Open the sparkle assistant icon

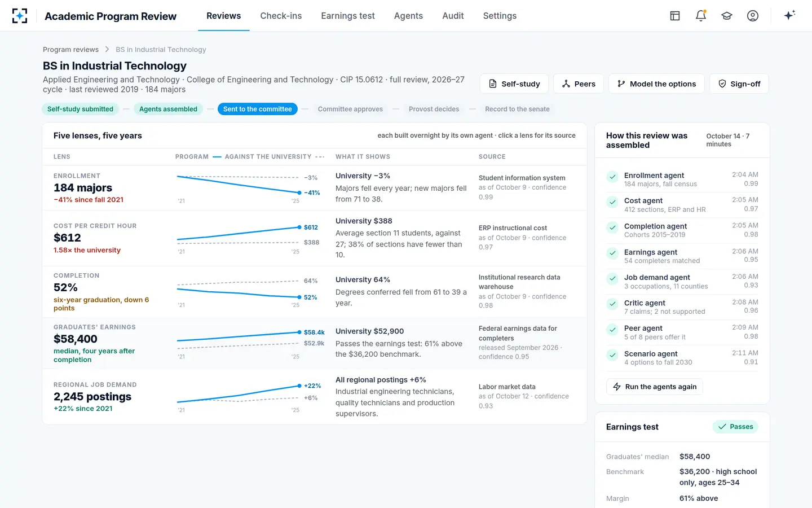789,15
